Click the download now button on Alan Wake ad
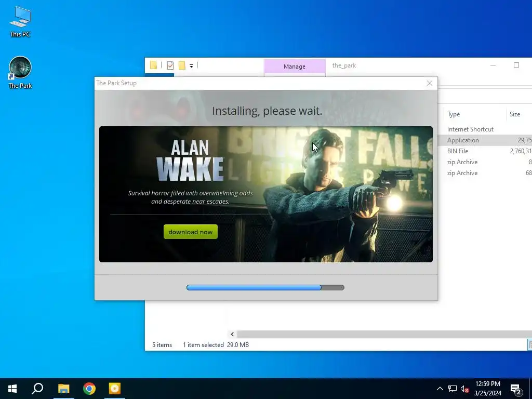 click(x=190, y=232)
